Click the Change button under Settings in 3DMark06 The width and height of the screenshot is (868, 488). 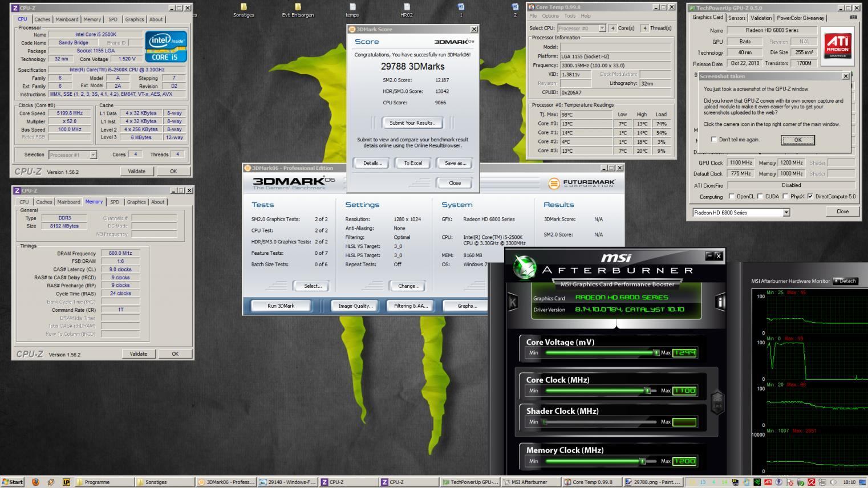[408, 286]
